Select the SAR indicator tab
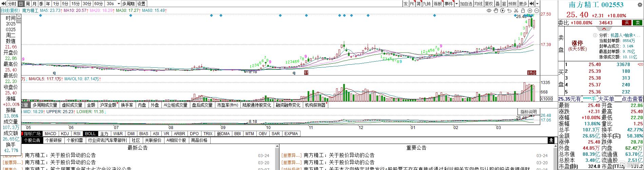The width and height of the screenshot is (644, 170). pos(276,133)
